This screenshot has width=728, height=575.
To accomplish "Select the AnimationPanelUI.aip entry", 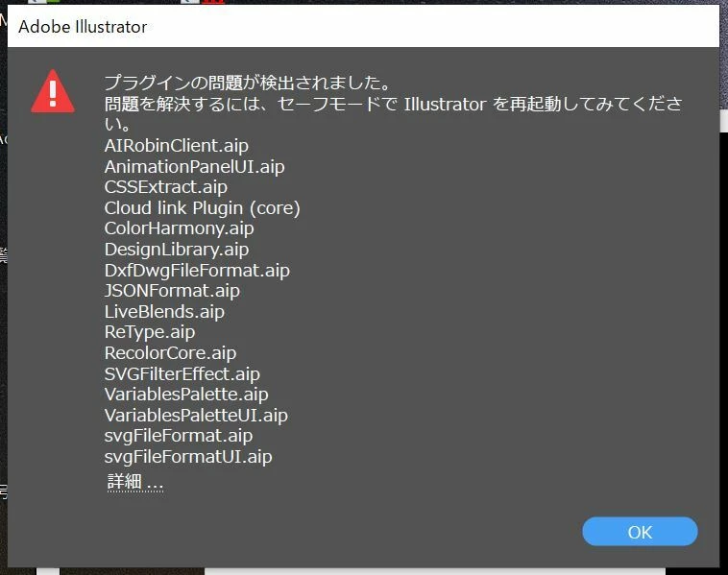I will tap(195, 167).
